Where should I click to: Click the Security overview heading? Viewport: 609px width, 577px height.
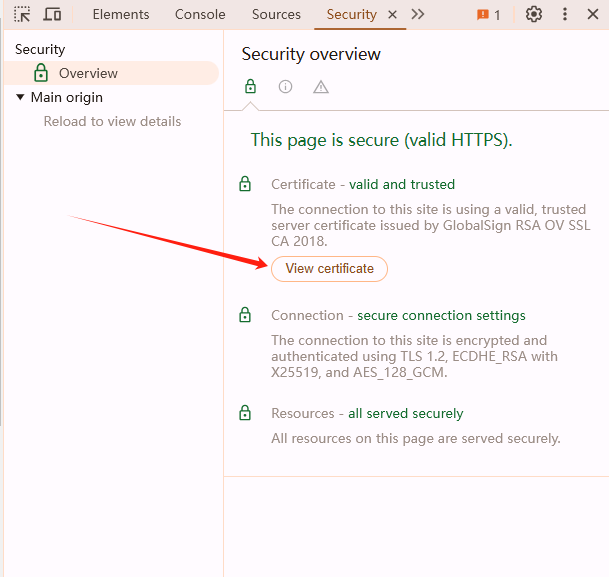311,54
